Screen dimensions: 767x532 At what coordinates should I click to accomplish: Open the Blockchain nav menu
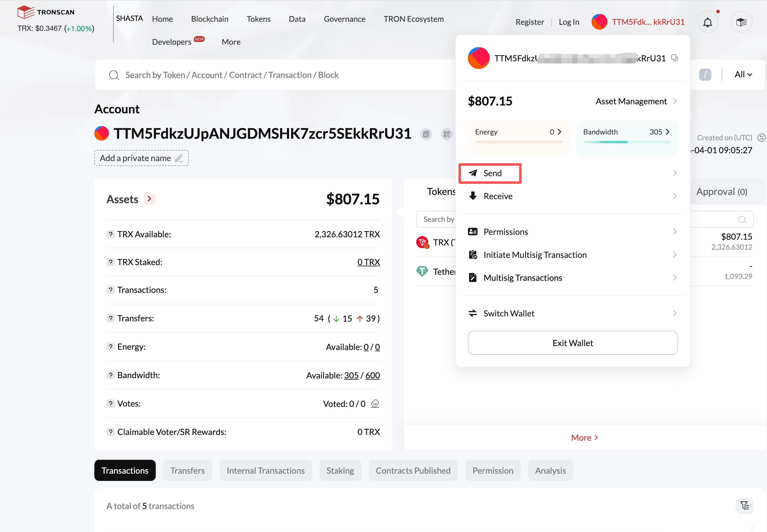210,19
